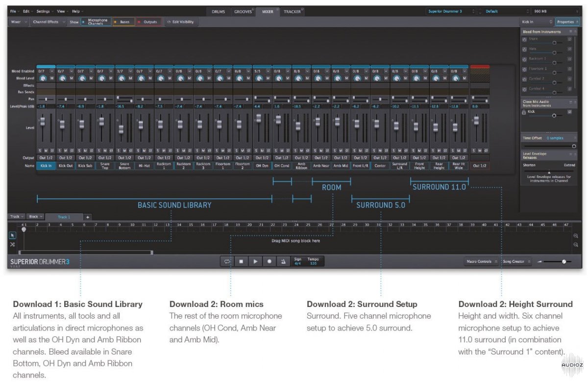Select the arrow pointer tool in timeline
The image size is (588, 382).
[x=13, y=235]
